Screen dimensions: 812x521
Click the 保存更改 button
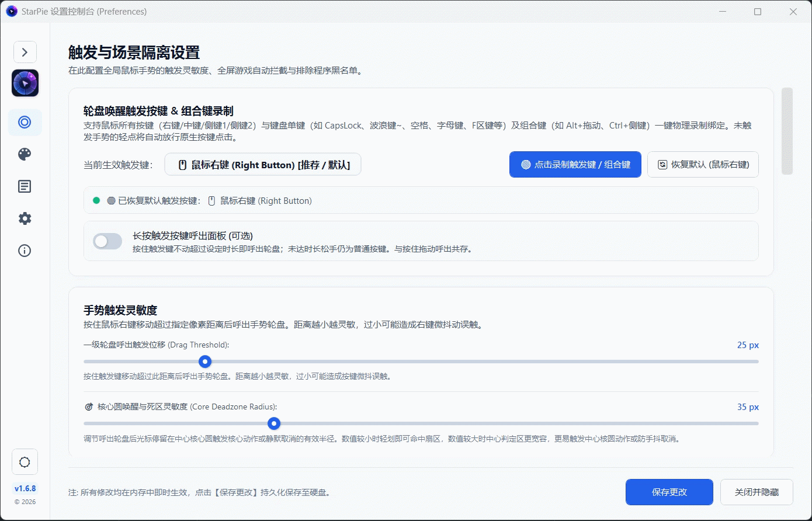click(x=669, y=492)
